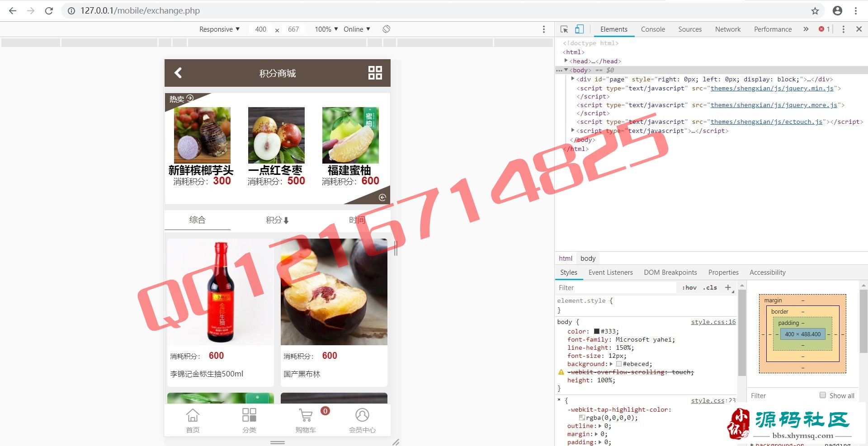
Task: Open the 国产黑布林 product image
Action: coord(334,292)
